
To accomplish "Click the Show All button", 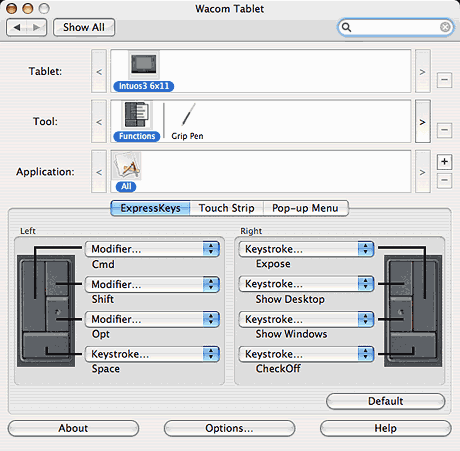I will point(84,27).
